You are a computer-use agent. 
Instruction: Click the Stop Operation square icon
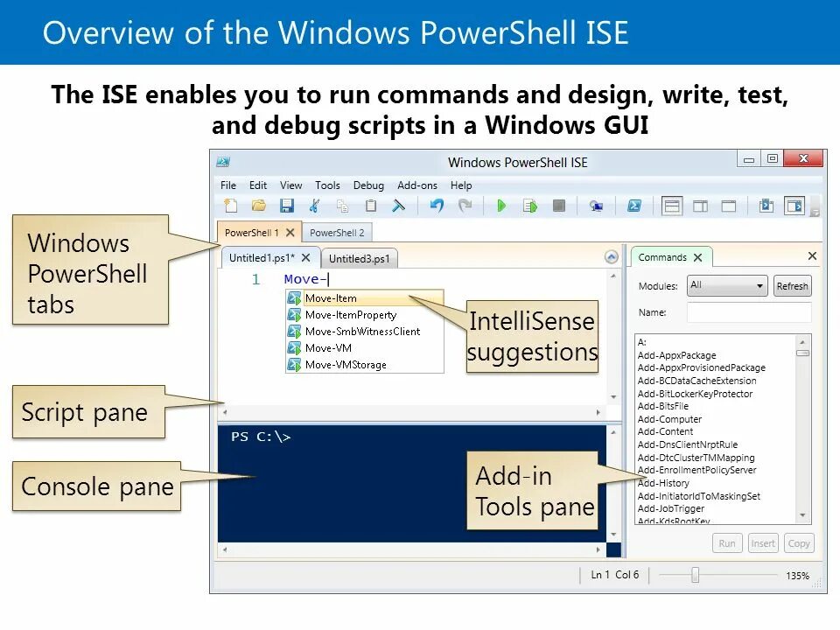[x=559, y=206]
